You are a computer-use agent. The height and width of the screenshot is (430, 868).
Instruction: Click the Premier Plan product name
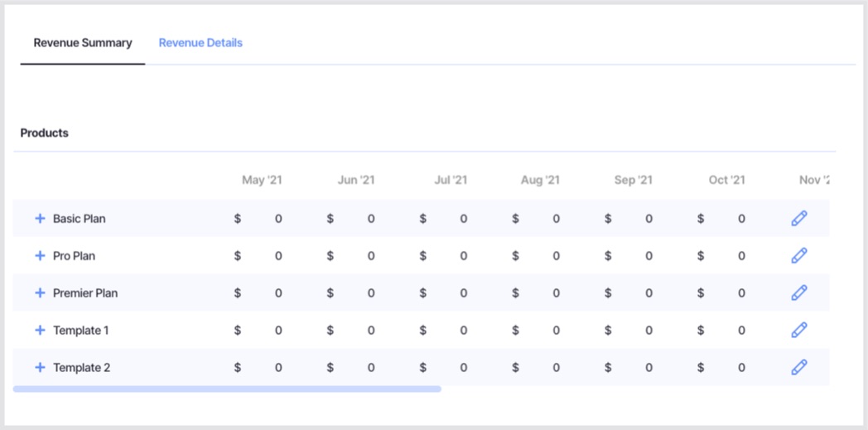(x=85, y=293)
